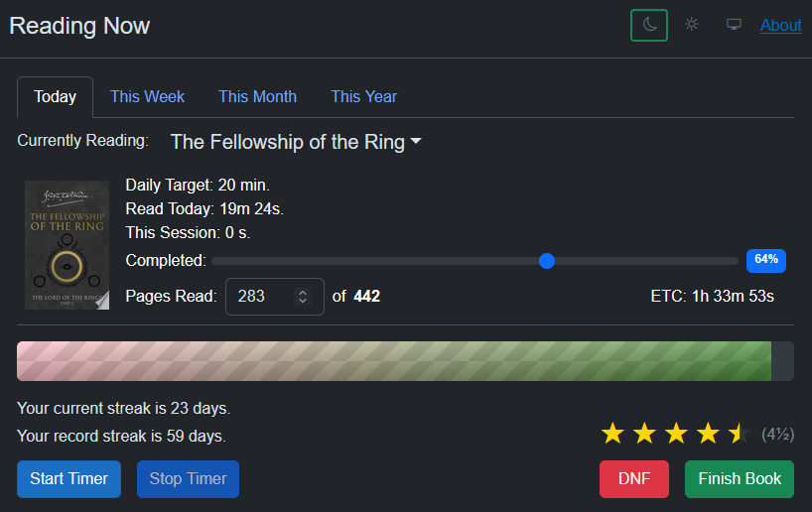Expand the Fellowship of the Ring dropdown
Screen dimensions: 812x512
[296, 142]
